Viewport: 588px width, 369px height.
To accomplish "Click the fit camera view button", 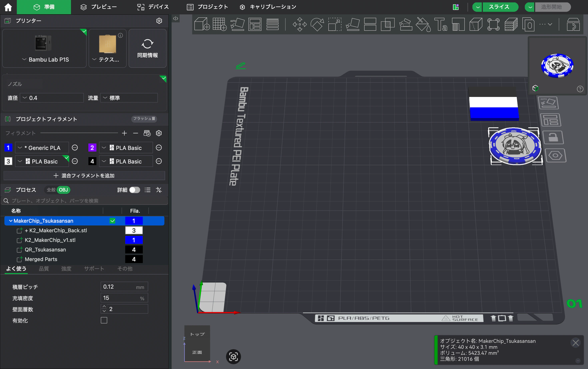I will [x=233, y=357].
